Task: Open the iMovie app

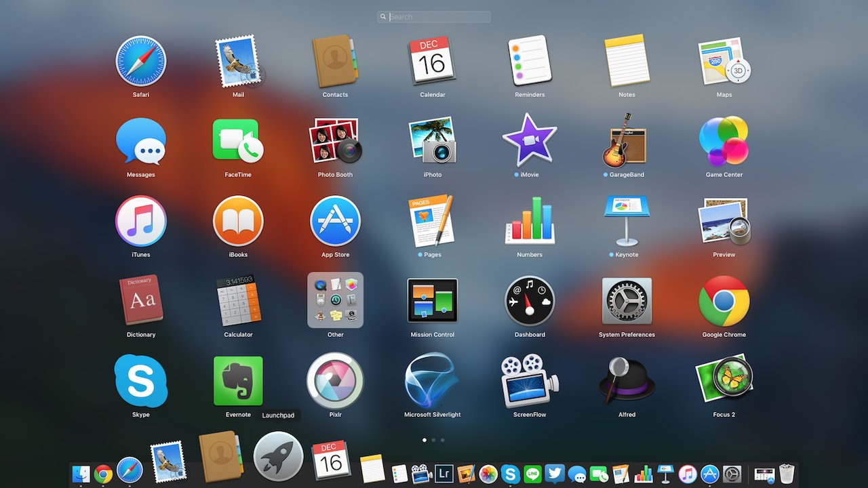Action: tap(530, 141)
